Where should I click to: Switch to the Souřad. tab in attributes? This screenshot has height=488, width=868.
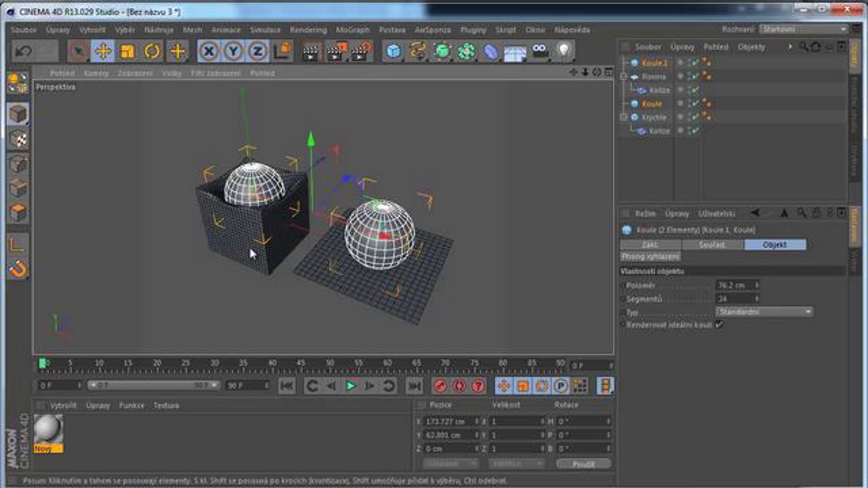[x=712, y=245]
